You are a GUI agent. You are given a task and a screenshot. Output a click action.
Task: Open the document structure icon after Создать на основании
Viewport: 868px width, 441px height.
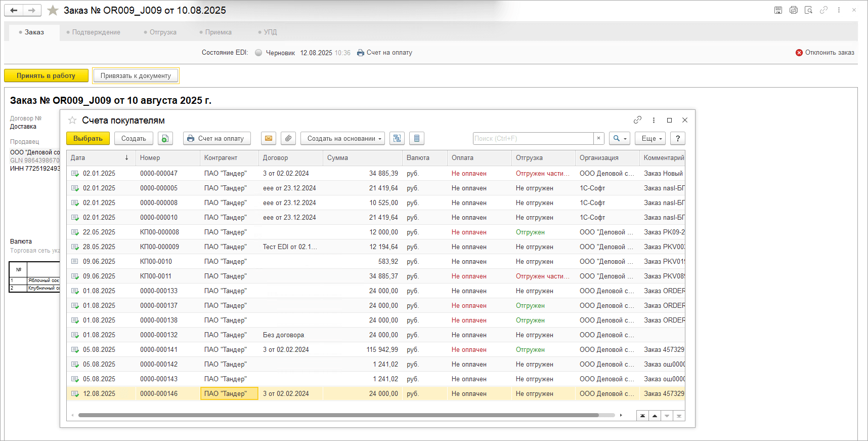click(397, 138)
